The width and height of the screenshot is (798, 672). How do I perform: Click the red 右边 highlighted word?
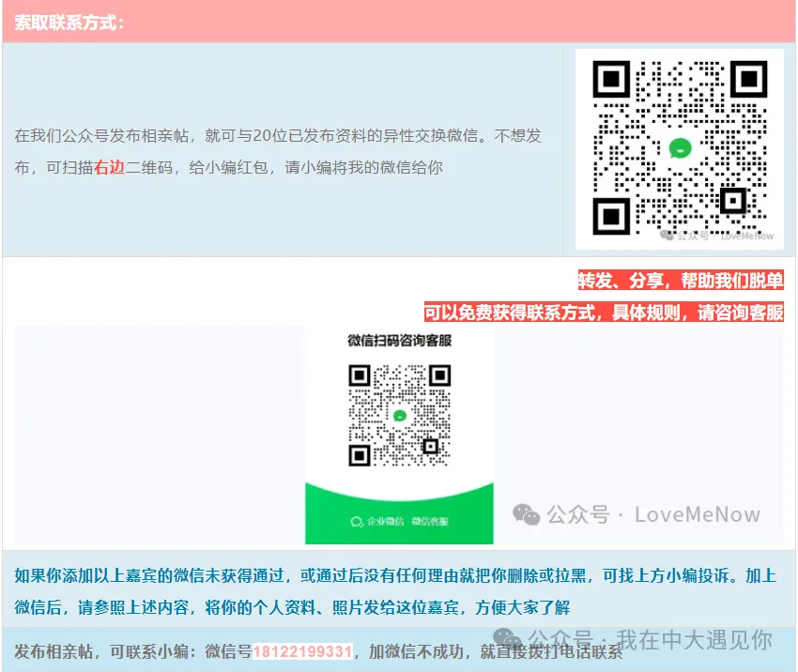(110, 167)
